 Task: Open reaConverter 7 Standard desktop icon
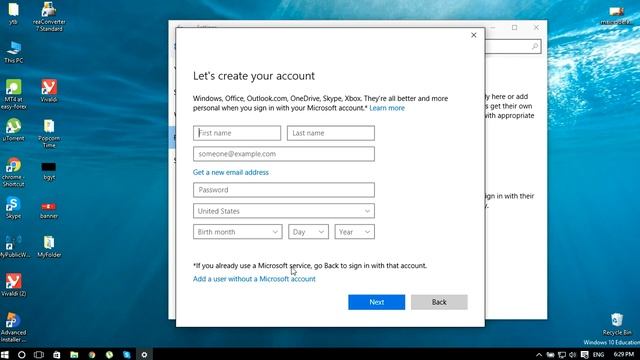(49, 16)
